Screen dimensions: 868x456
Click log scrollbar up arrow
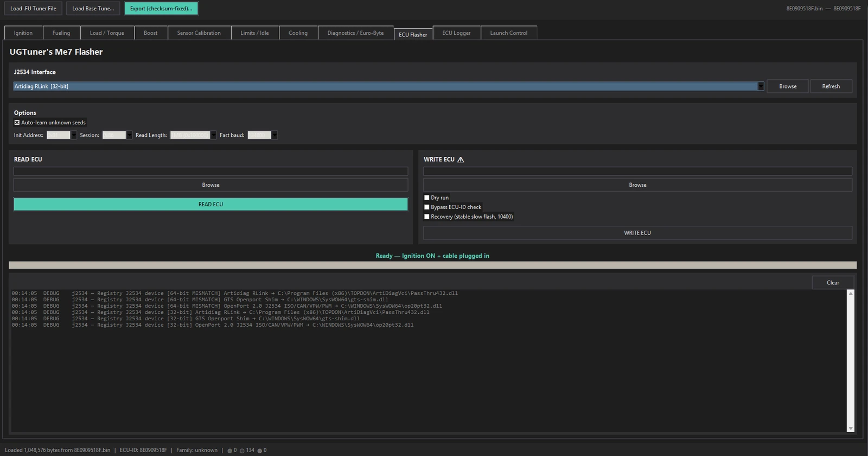pos(851,294)
